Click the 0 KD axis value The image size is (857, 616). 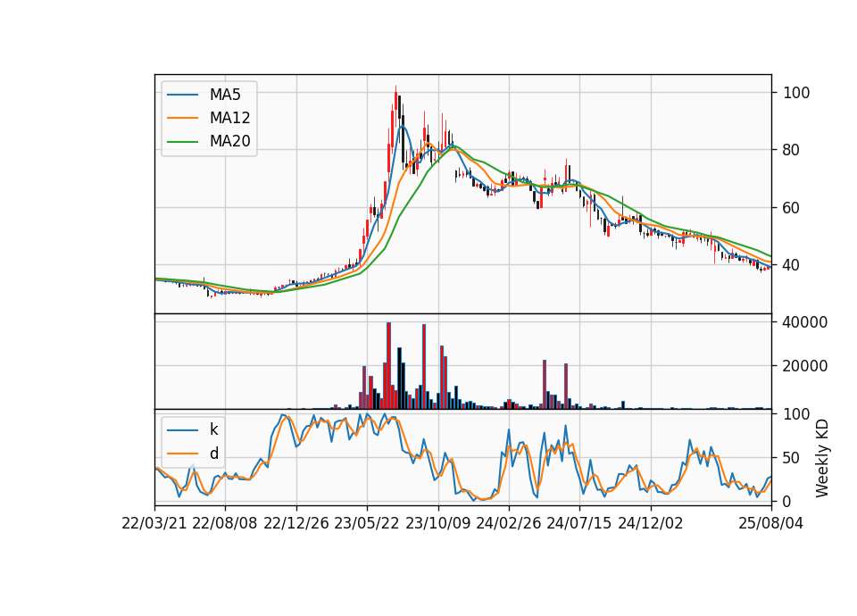tap(786, 501)
